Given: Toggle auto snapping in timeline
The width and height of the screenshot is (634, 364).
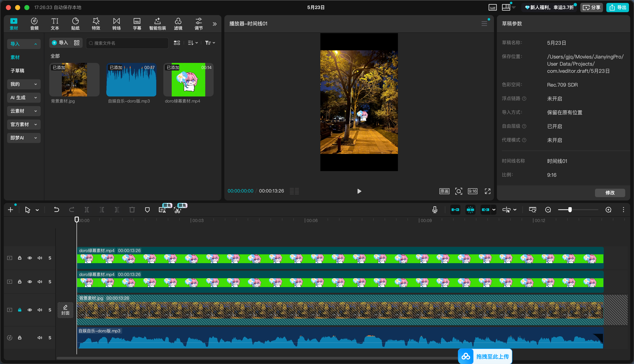Looking at the screenshot, I should 470,210.
